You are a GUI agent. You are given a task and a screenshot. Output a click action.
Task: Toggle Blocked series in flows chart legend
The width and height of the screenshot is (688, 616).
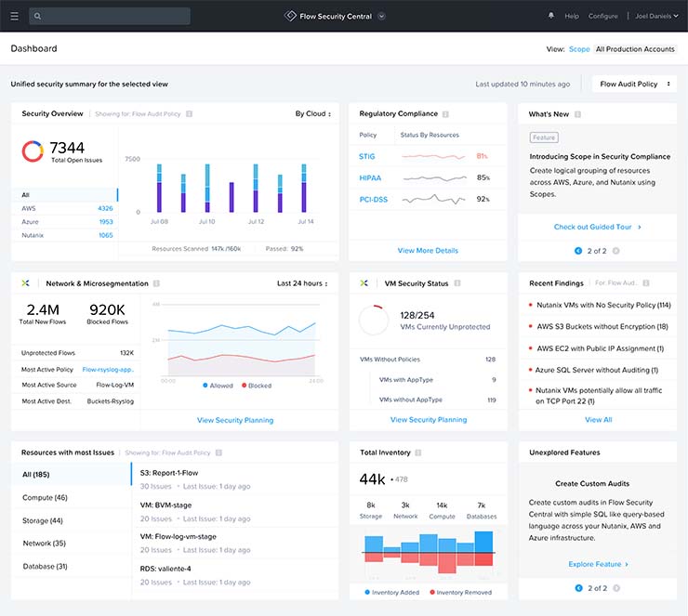click(x=256, y=385)
